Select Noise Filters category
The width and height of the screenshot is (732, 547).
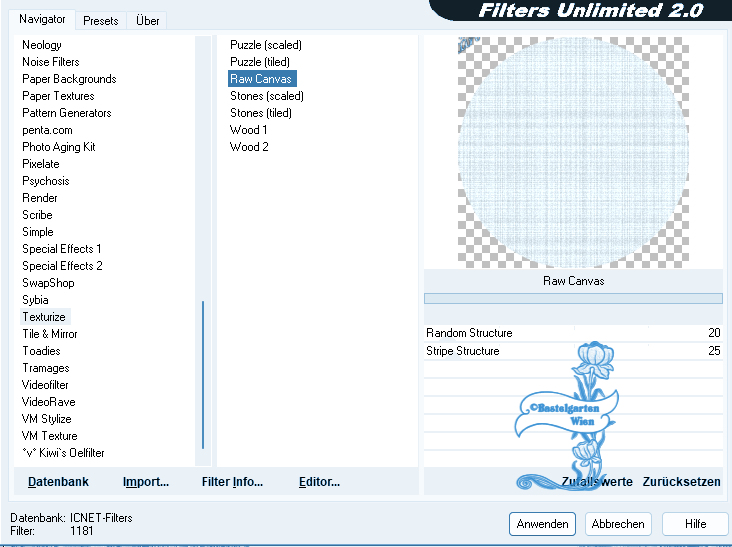point(50,62)
